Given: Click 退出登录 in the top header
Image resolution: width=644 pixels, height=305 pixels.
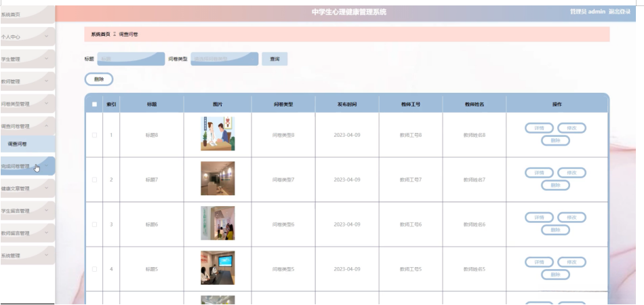Looking at the screenshot, I should coord(620,12).
